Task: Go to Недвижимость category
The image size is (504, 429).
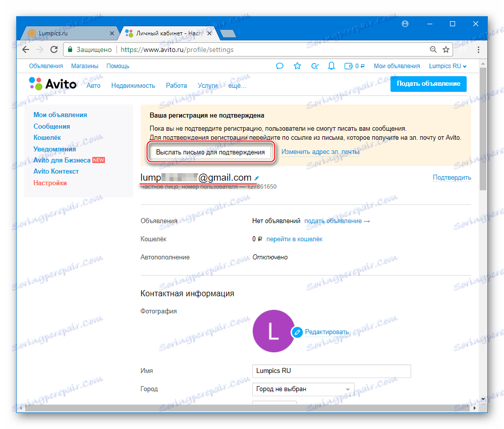Action: click(x=133, y=85)
